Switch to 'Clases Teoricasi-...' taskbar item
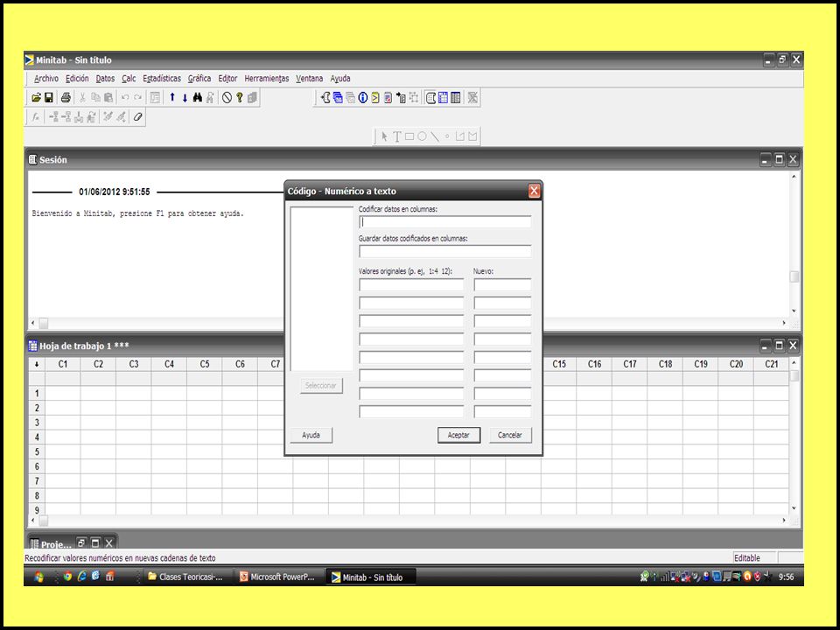The height and width of the screenshot is (630, 840). point(185,577)
